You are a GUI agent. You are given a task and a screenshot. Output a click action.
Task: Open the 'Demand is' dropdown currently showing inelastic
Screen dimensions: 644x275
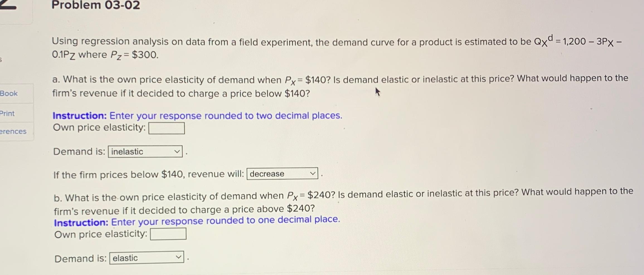click(145, 152)
